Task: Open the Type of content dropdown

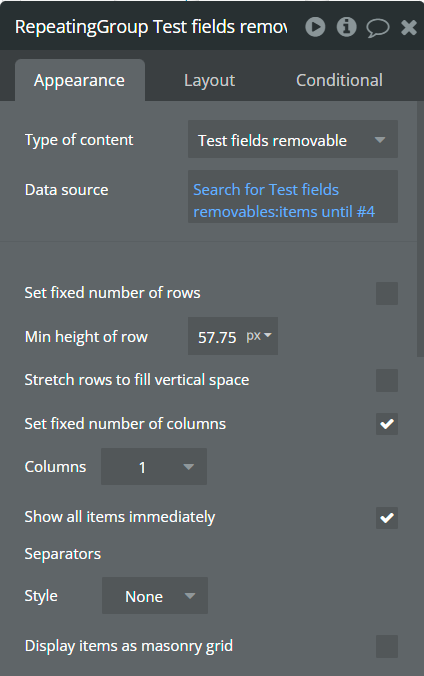Action: (x=293, y=139)
